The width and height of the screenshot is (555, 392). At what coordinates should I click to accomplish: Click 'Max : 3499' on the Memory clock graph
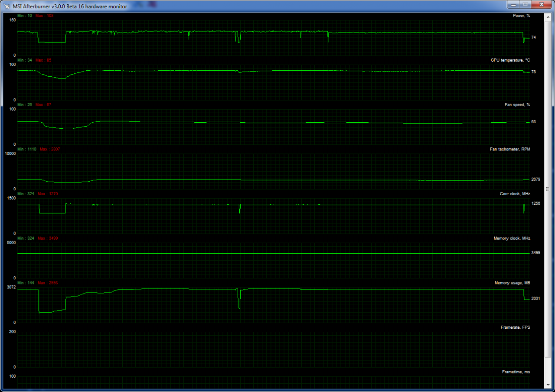48,238
